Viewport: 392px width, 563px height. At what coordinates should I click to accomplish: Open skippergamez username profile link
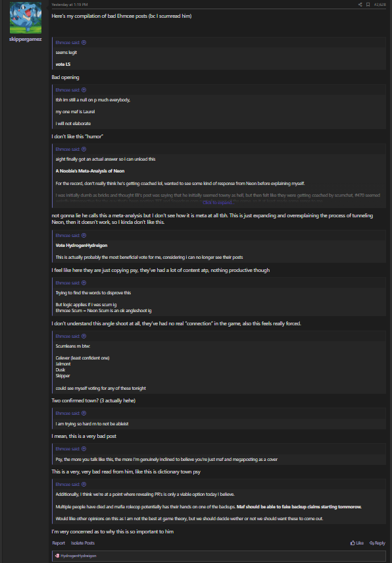pyautogui.click(x=26, y=39)
